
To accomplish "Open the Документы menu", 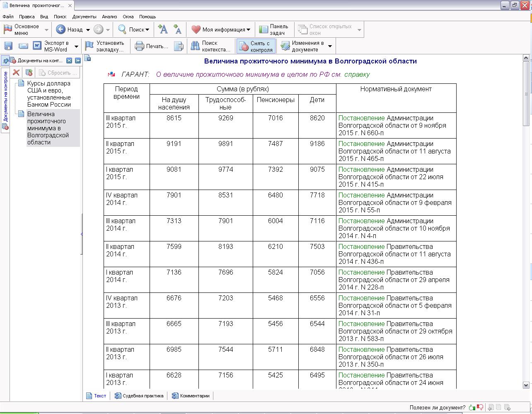I will coord(84,17).
